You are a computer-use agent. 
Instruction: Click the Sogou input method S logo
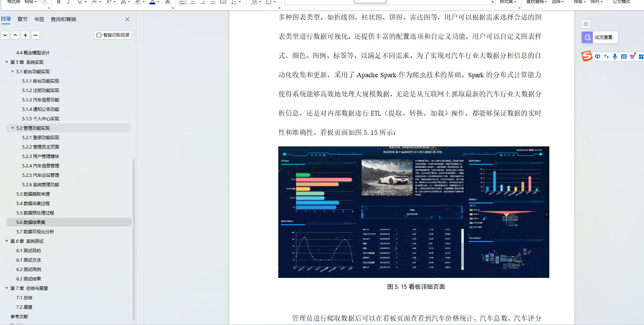click(587, 56)
